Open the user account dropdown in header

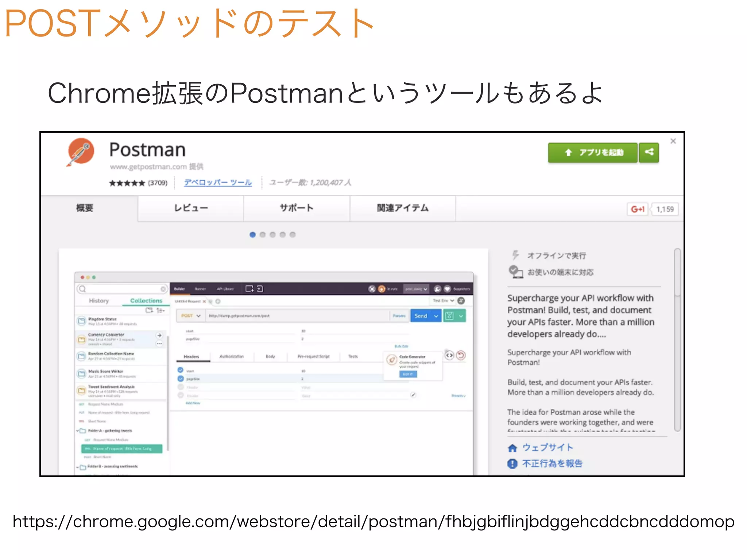click(416, 289)
